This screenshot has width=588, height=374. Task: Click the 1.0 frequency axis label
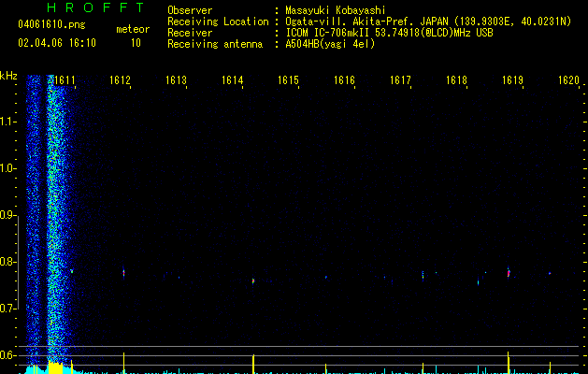(8, 168)
